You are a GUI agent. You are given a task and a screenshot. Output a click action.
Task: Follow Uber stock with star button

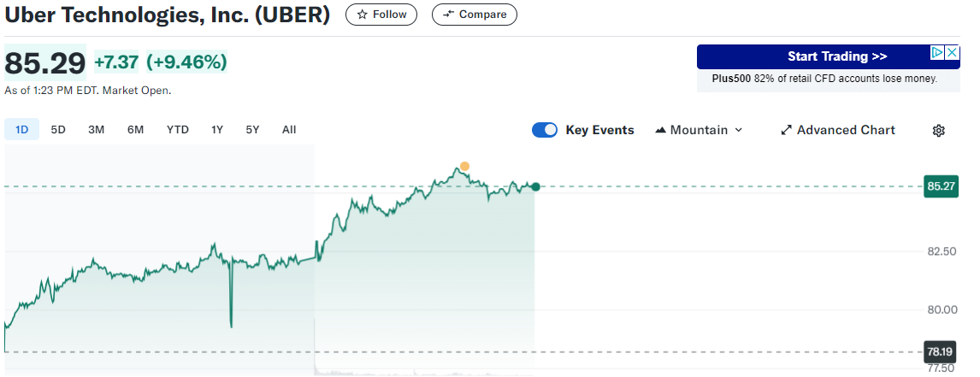tap(381, 15)
